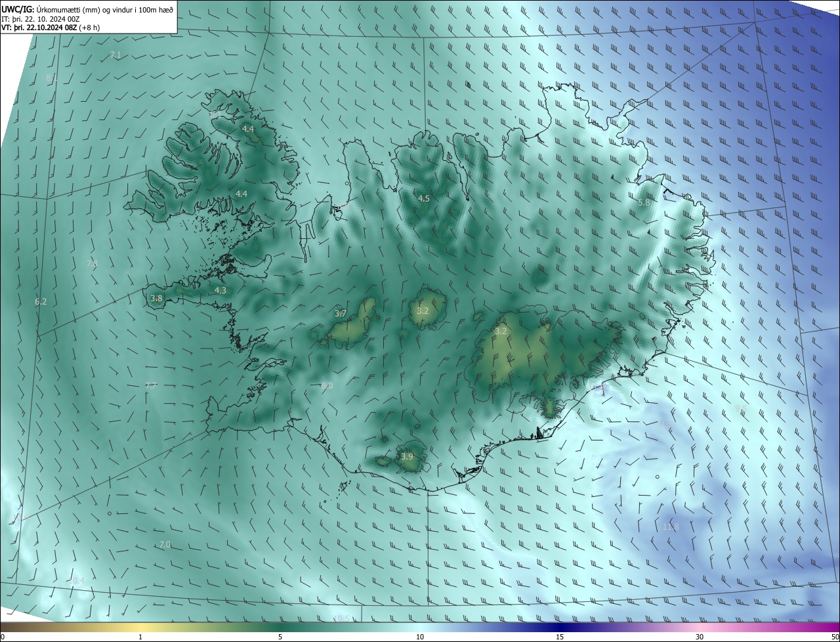
Task: Click the 3.7 value over the glacier
Action: tap(340, 314)
